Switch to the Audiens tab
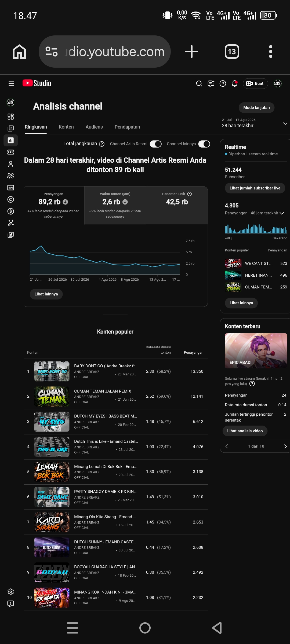 (94, 127)
